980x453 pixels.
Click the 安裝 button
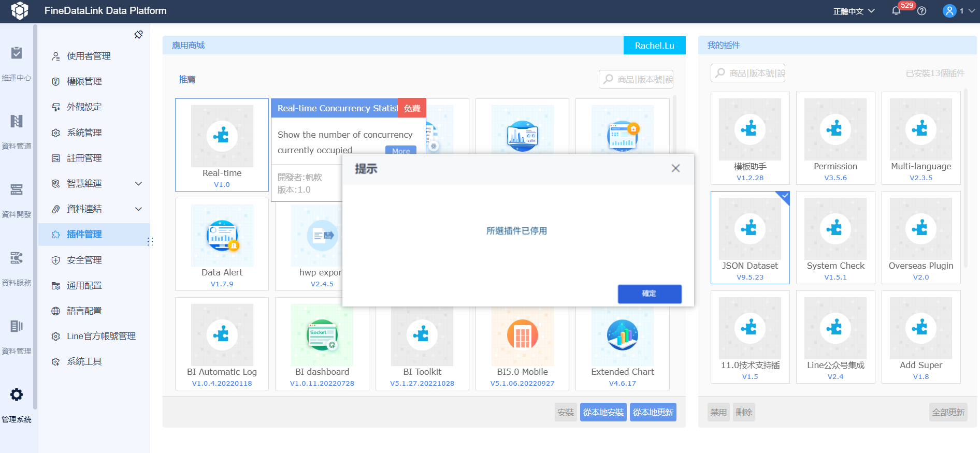(566, 412)
